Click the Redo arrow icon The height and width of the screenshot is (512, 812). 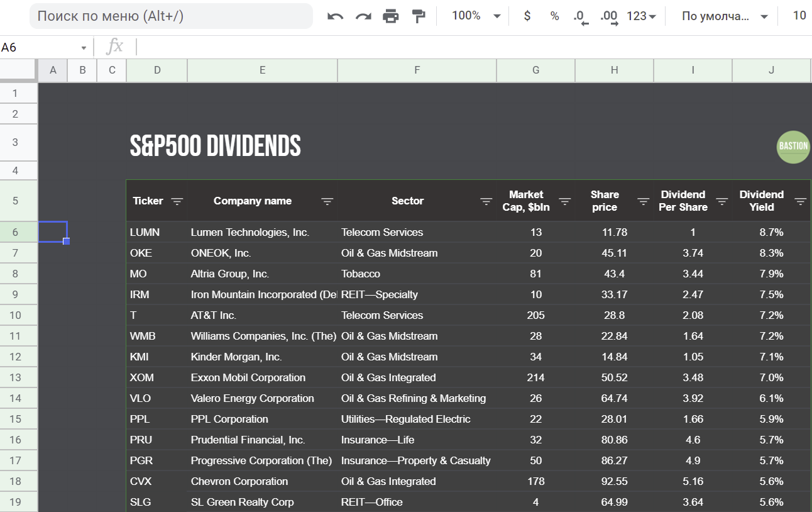[363, 16]
